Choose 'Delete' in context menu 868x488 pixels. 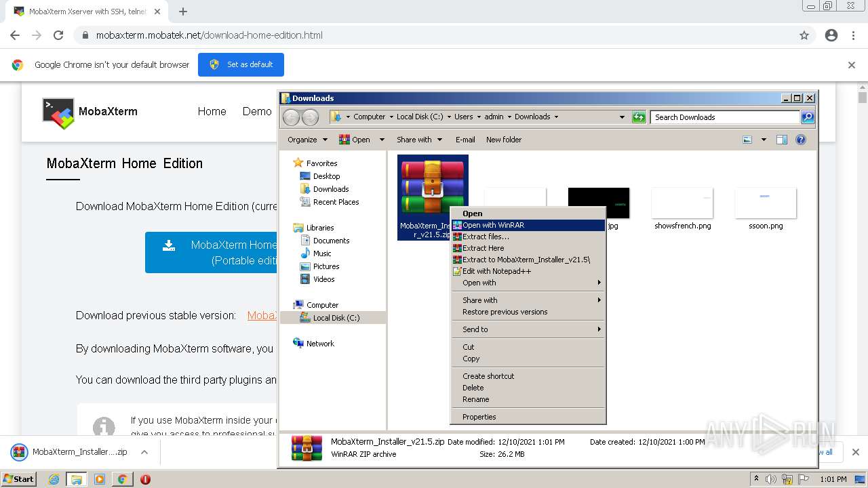click(528, 388)
